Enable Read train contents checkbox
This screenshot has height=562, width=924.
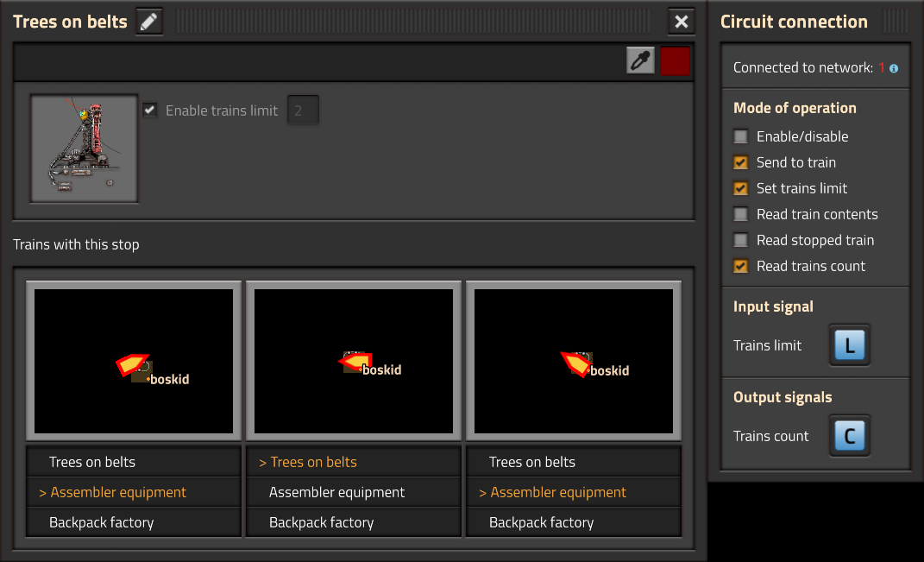point(740,214)
